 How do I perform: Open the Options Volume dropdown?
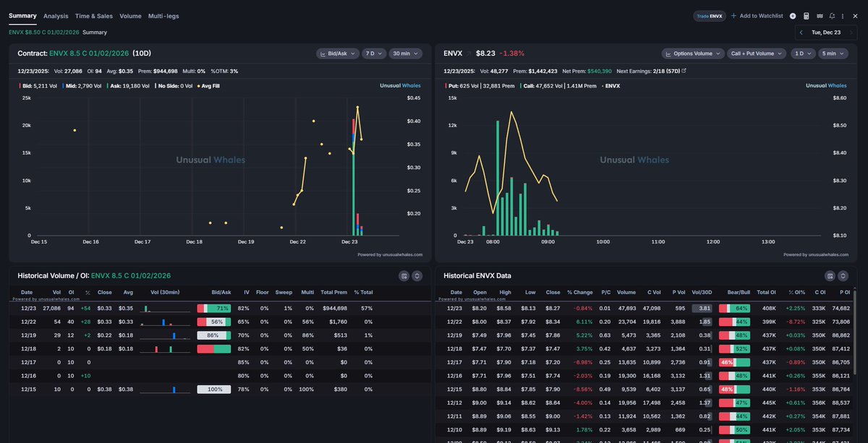click(x=693, y=53)
